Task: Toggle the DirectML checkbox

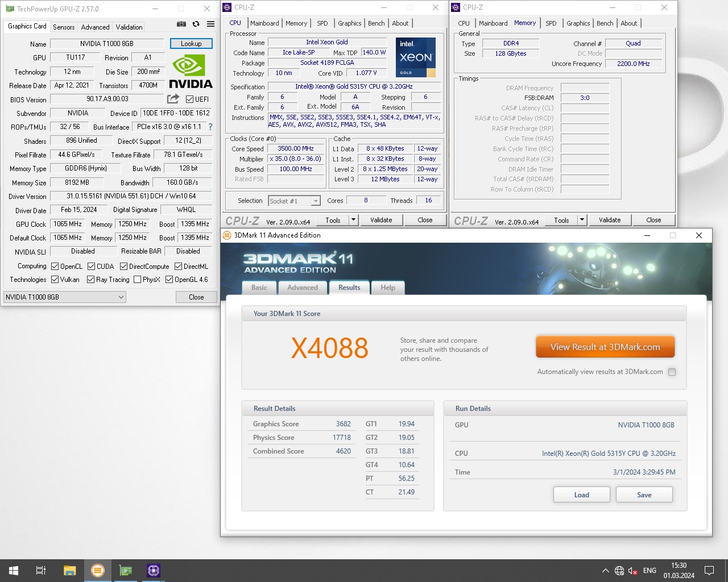Action: coord(179,266)
